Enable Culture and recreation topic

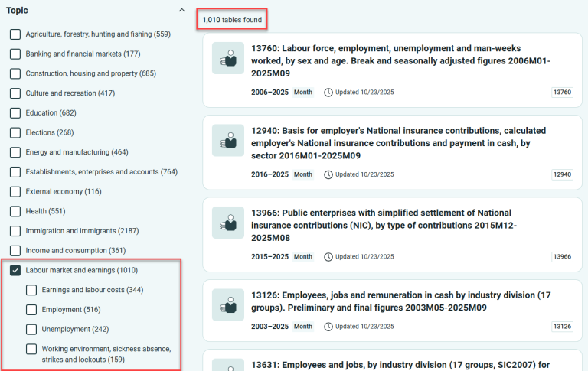tap(15, 93)
